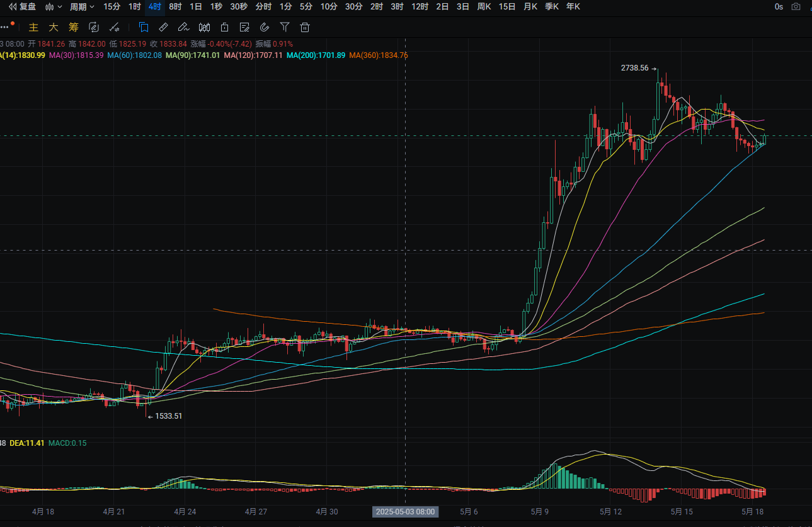Click the blue drawing layer icon in toolbar
This screenshot has width=812, height=527.
click(144, 27)
